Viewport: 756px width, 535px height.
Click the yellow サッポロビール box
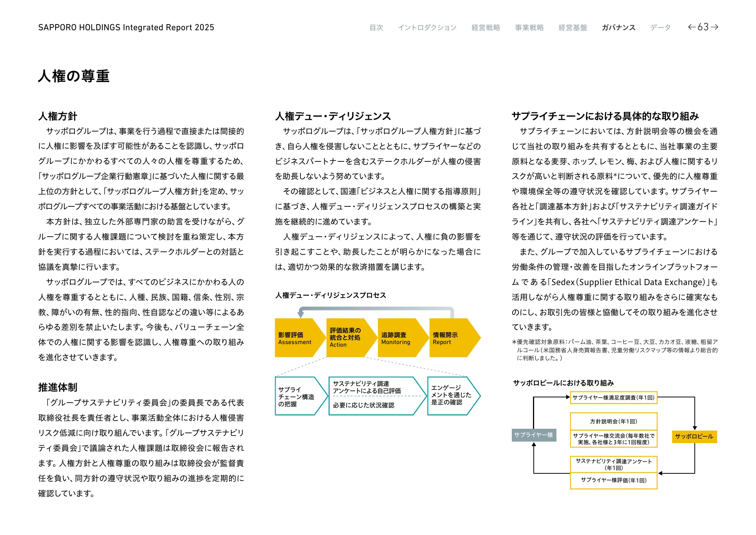(694, 436)
